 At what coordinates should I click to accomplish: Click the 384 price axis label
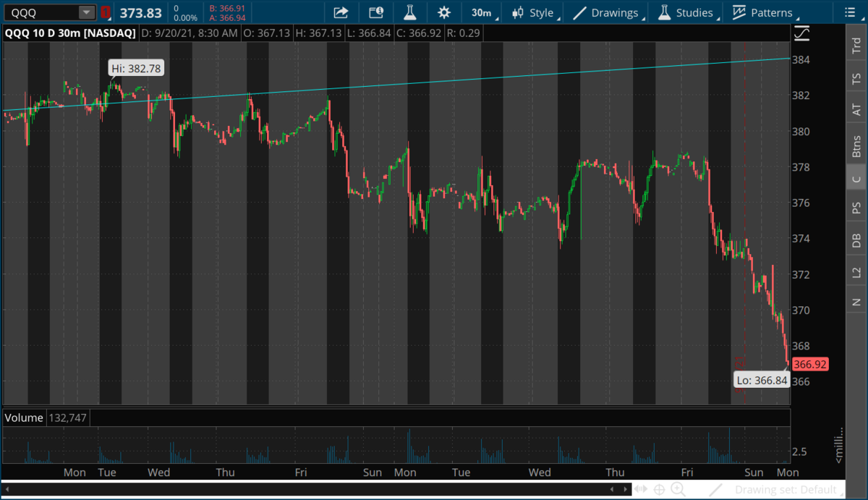[801, 59]
